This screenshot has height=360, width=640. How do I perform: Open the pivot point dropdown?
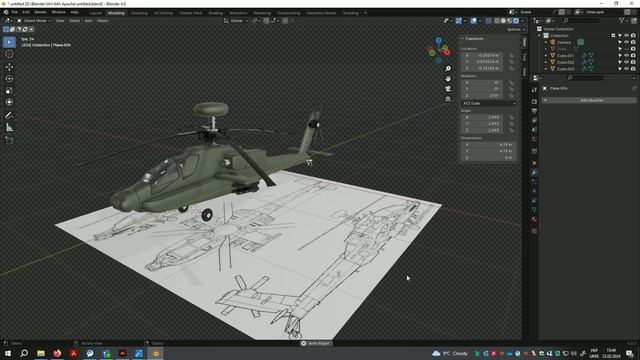(256, 21)
